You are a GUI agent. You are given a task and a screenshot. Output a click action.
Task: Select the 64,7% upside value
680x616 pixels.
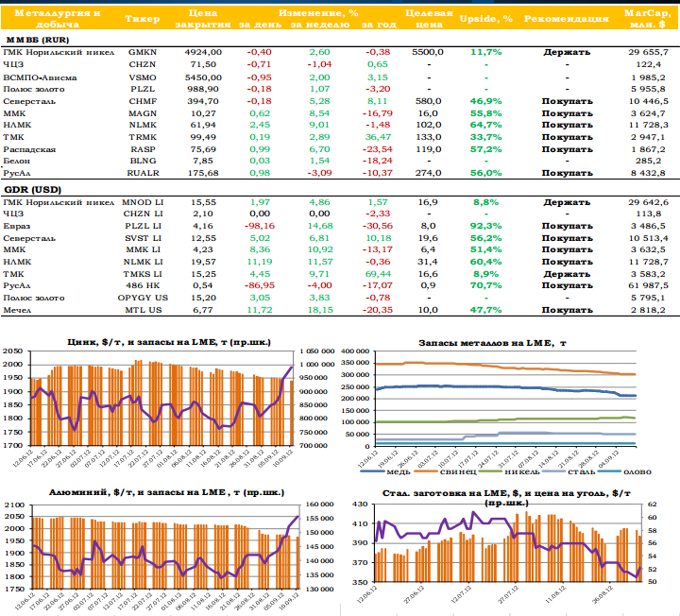pyautogui.click(x=485, y=125)
